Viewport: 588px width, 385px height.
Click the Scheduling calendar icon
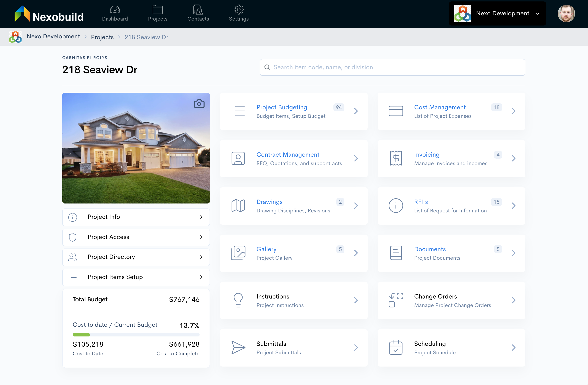[x=395, y=347]
